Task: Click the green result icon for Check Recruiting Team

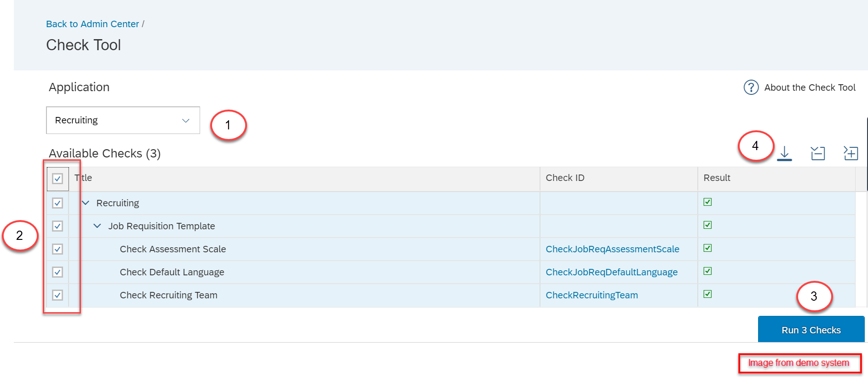Action: click(x=707, y=294)
